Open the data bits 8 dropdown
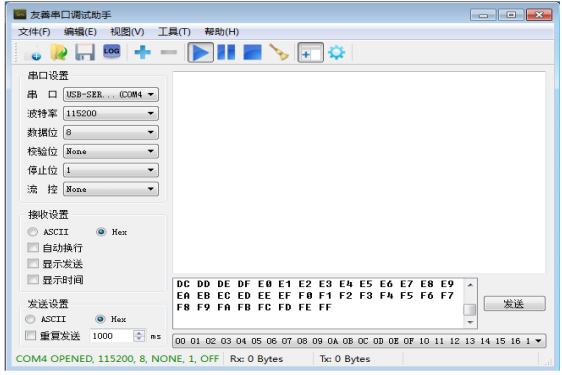 tap(111, 132)
